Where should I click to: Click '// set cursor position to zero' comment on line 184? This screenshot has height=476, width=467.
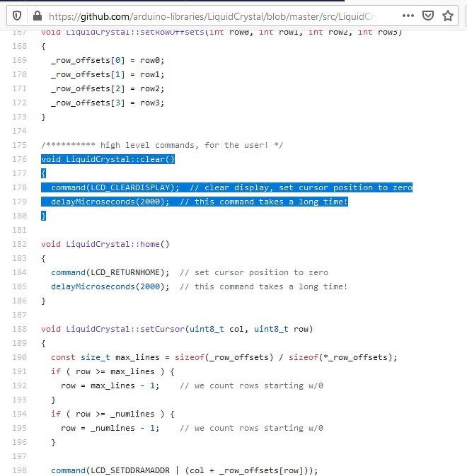[x=254, y=272]
